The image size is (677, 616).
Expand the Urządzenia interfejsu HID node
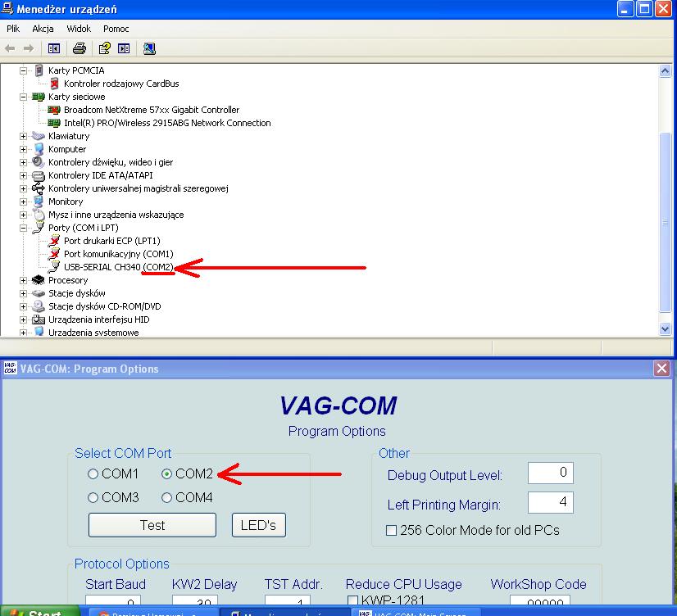pos(23,320)
